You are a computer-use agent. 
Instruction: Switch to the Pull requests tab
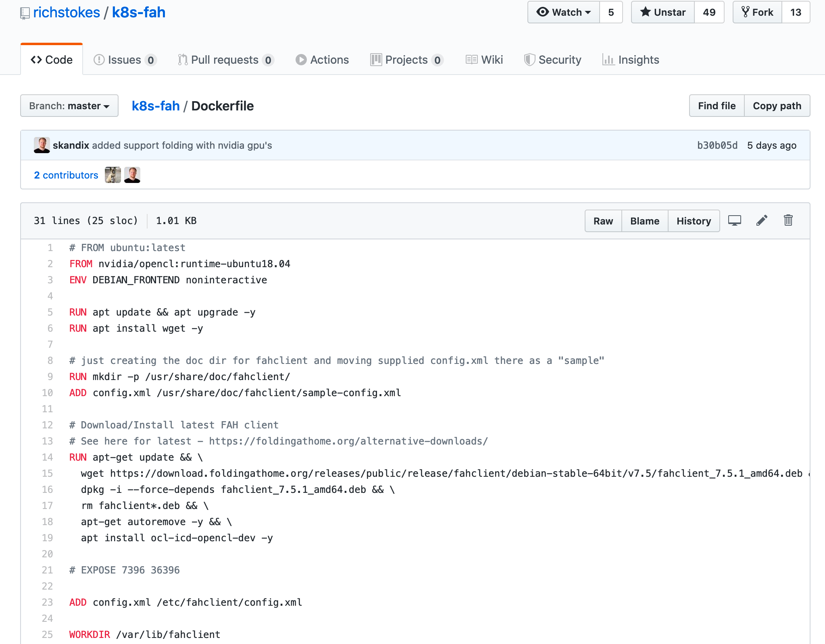pyautogui.click(x=225, y=60)
